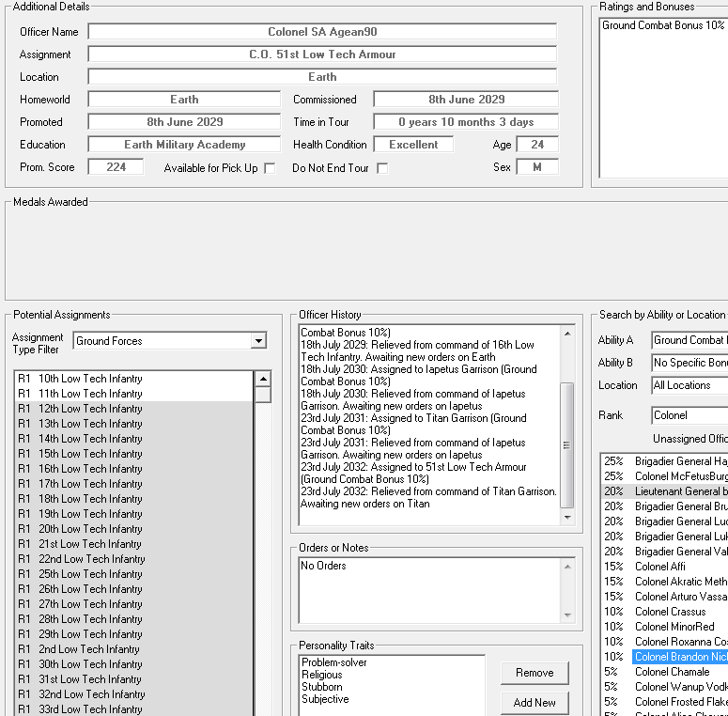The height and width of the screenshot is (716, 728).
Task: Select Colonel Wanup officer row
Action: pos(665,687)
